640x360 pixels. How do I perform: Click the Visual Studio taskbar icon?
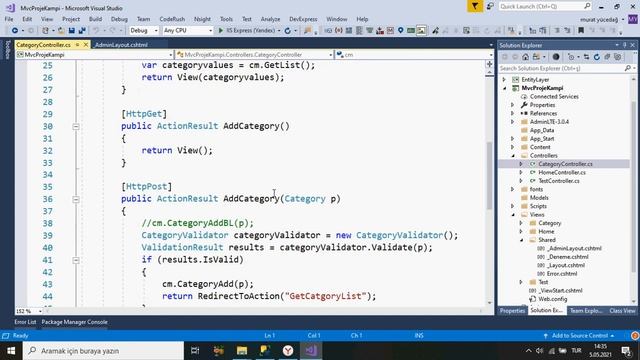(311, 351)
